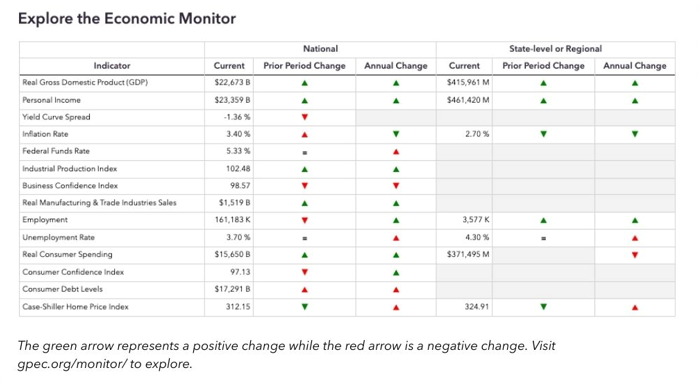Select the Consumer Confidence Index row label

[73, 272]
